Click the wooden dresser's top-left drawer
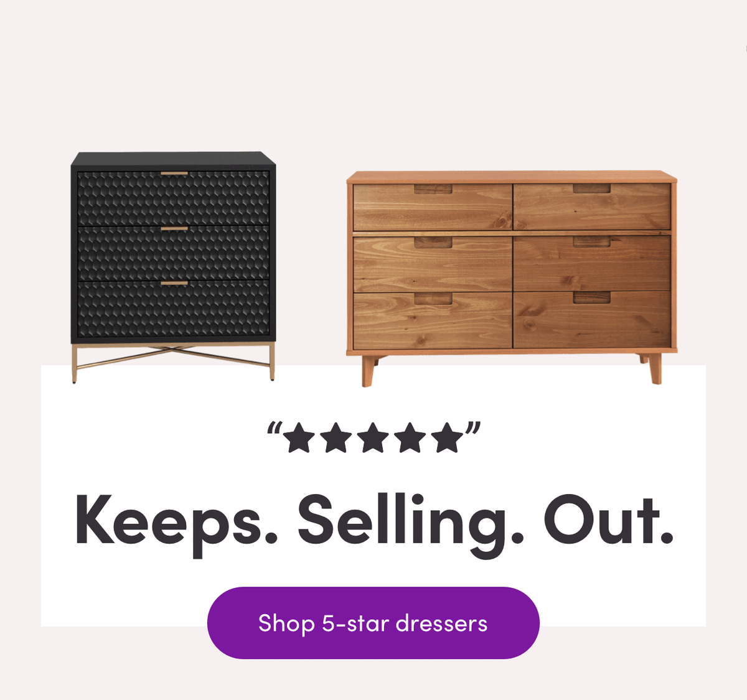 coord(432,207)
